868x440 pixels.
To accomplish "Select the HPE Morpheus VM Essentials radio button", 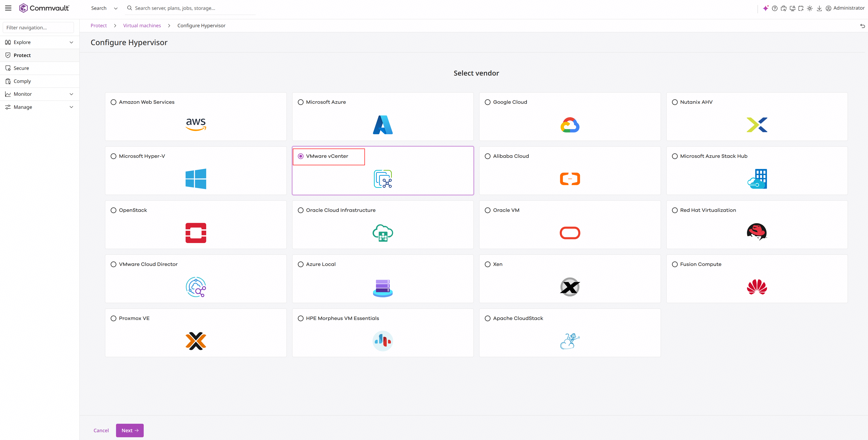I will click(x=300, y=318).
